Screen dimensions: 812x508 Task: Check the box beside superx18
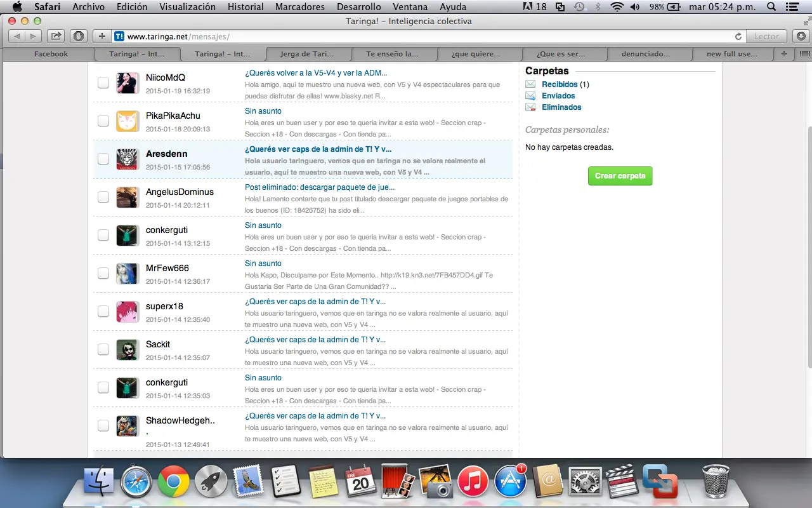pyautogui.click(x=103, y=311)
